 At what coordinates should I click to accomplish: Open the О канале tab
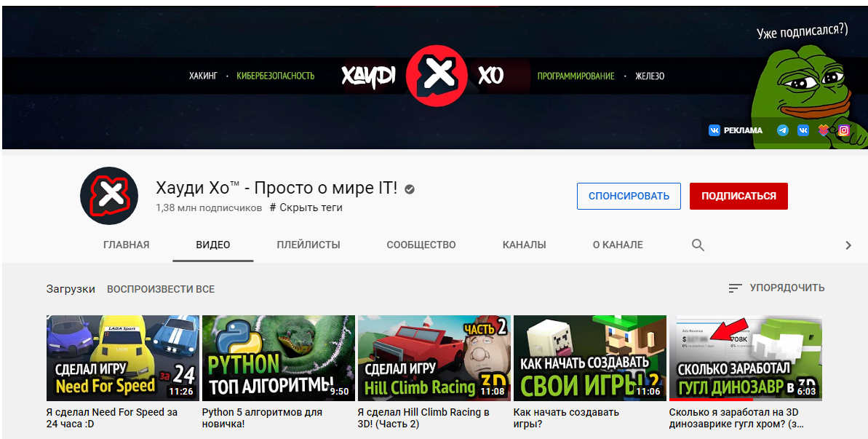[618, 245]
